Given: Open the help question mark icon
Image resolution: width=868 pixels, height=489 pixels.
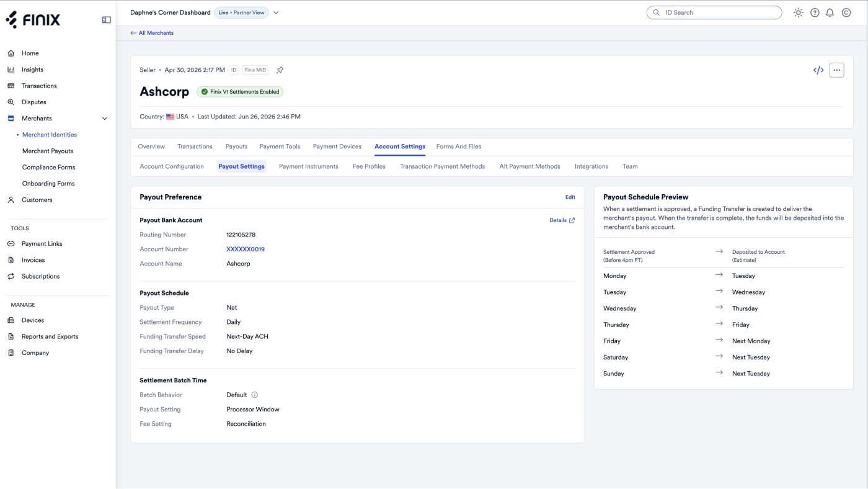Looking at the screenshot, I should [x=815, y=12].
